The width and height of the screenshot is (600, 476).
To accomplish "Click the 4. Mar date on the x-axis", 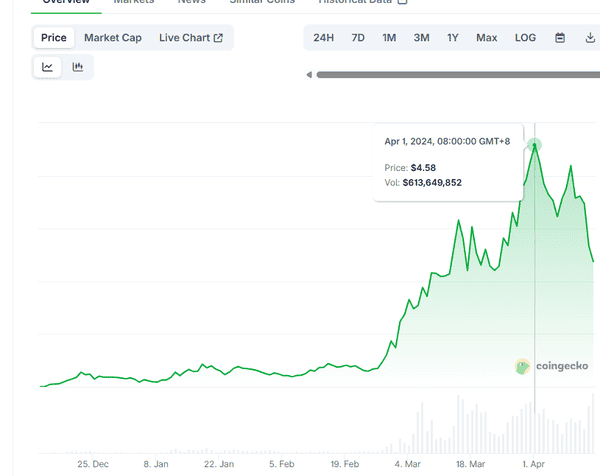I will point(407,465).
